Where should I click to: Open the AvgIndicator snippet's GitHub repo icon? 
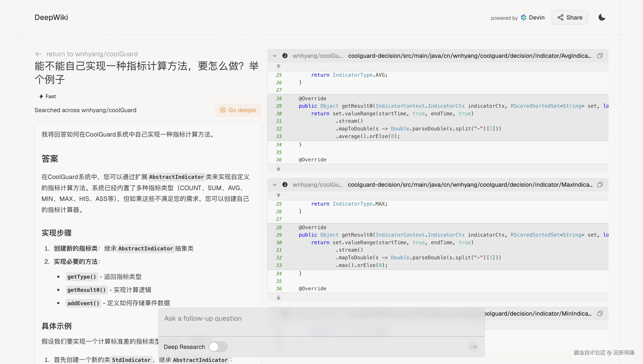tap(285, 56)
